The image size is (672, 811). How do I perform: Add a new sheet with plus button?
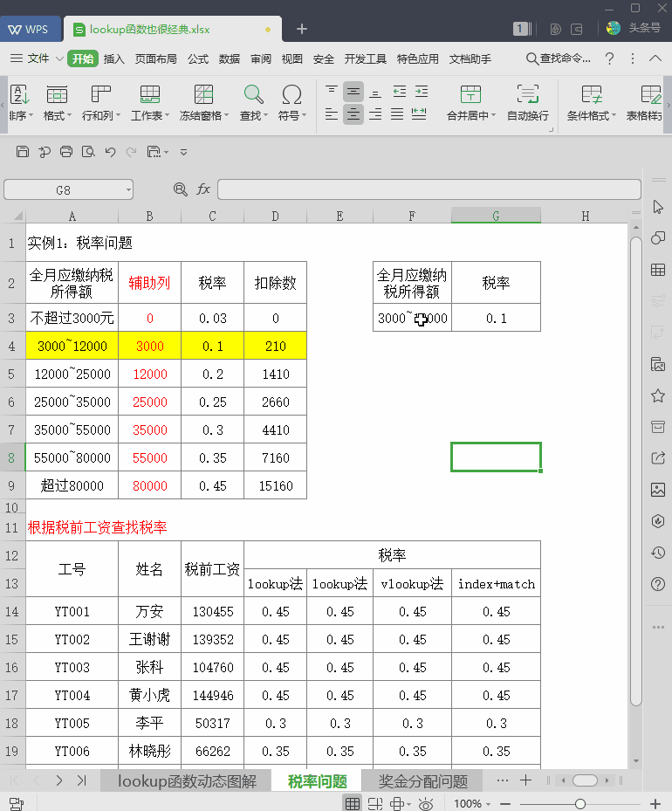click(525, 780)
